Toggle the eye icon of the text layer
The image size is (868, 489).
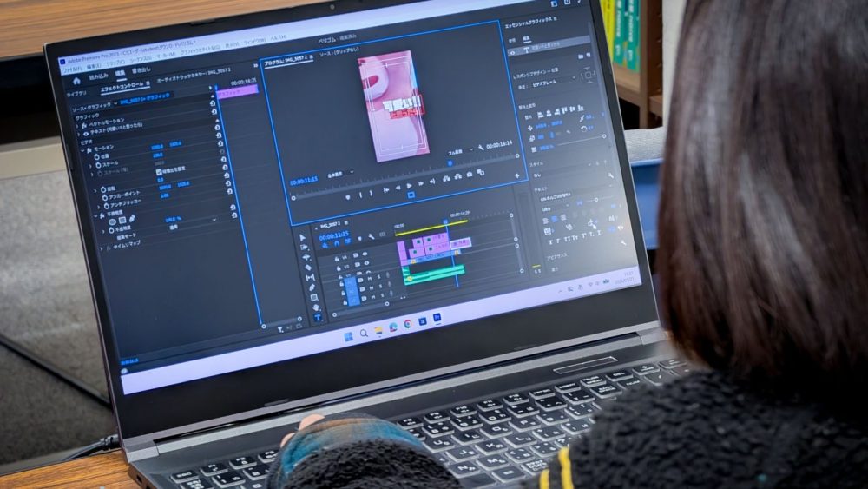(x=86, y=133)
